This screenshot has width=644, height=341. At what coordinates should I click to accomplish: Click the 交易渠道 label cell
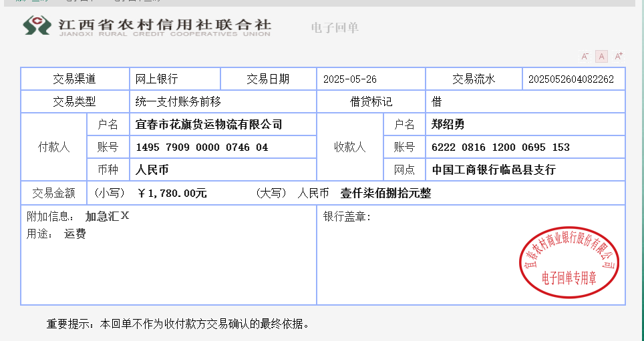coord(75,79)
